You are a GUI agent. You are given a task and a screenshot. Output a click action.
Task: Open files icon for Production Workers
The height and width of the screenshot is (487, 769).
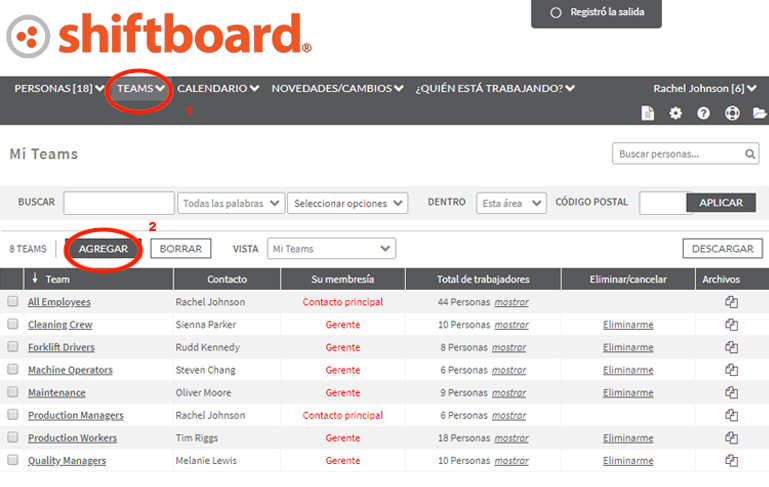tap(731, 438)
